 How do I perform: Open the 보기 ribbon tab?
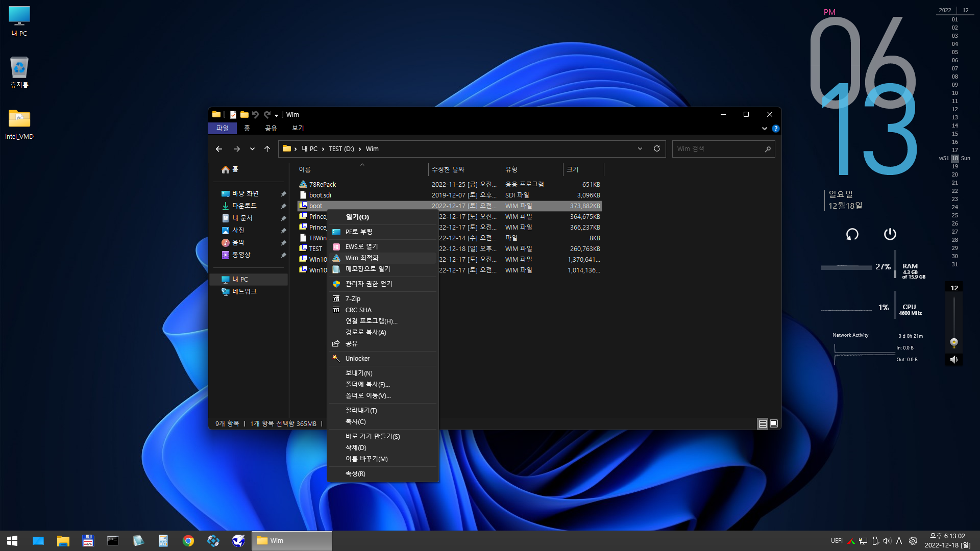click(x=298, y=128)
